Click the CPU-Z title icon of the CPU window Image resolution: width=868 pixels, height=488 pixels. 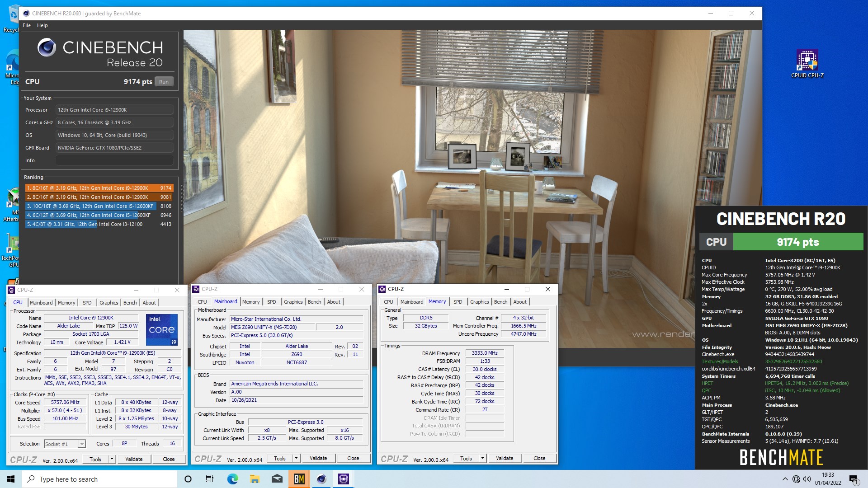11,290
